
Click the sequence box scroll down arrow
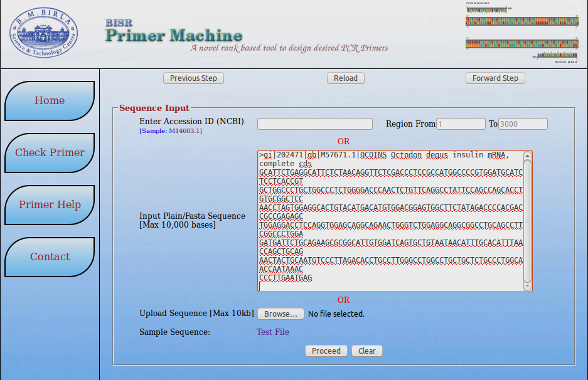(527, 287)
